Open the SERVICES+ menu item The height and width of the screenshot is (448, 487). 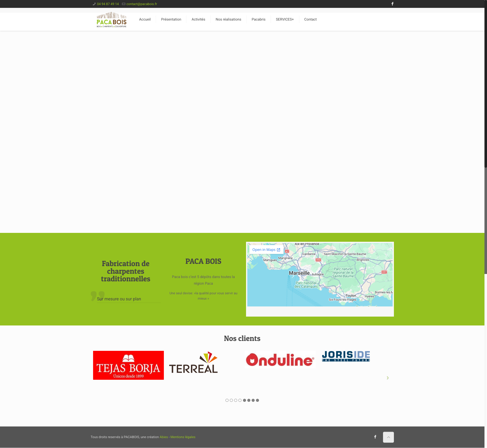tap(285, 19)
